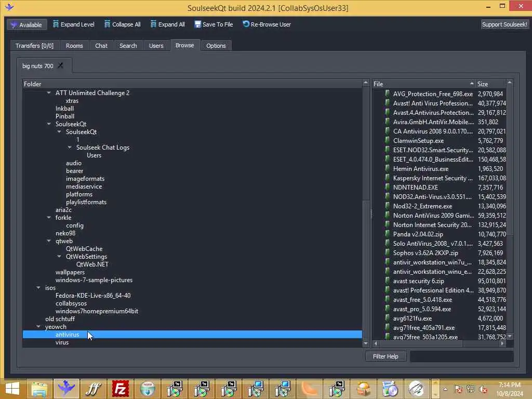This screenshot has height=399, width=532.
Task: Focus the filter text input field
Action: pyautogui.click(x=461, y=356)
